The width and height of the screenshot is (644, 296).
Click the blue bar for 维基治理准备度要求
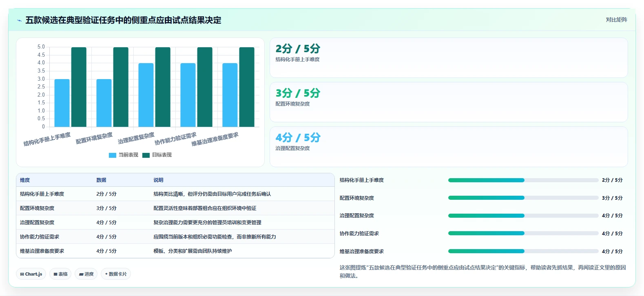[x=230, y=95]
